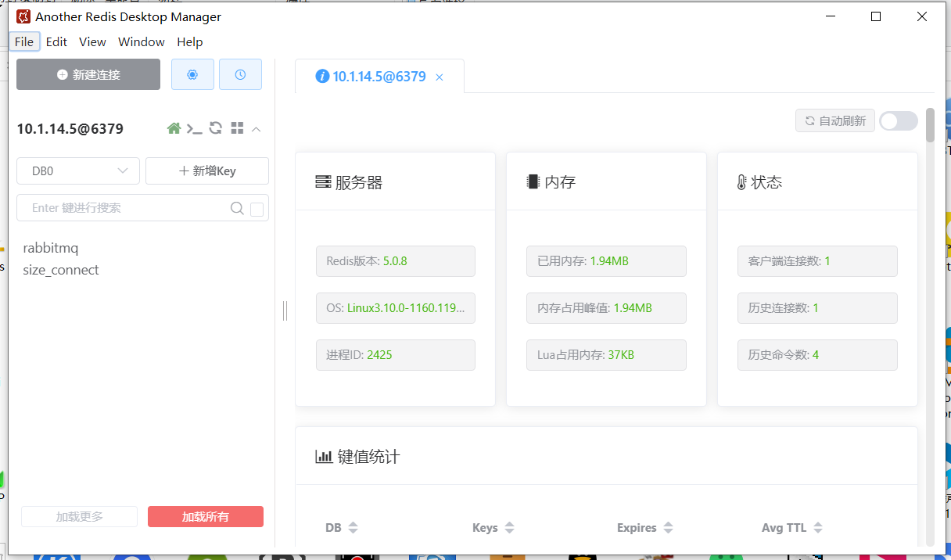
Task: Click the 内存 card heading
Action: pos(551,182)
